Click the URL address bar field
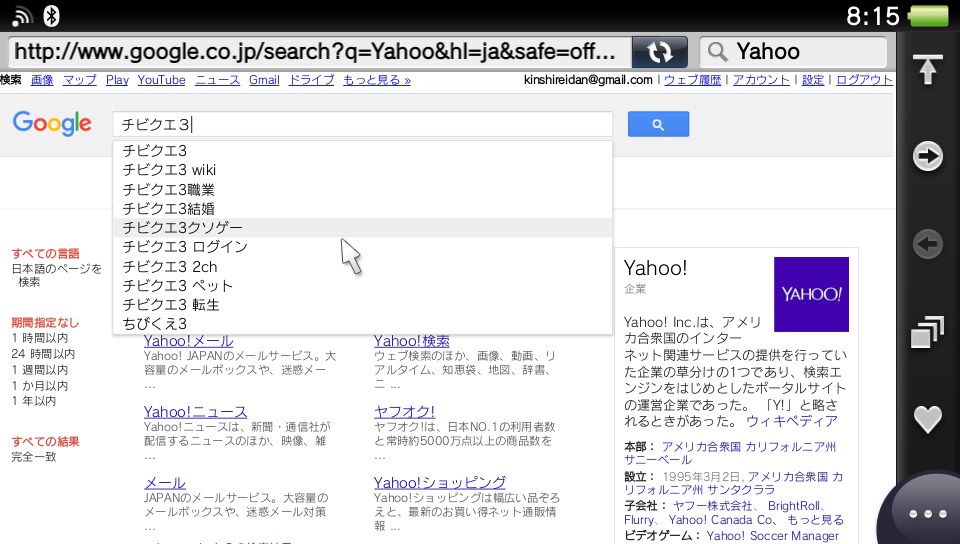960x544 pixels. click(320, 52)
